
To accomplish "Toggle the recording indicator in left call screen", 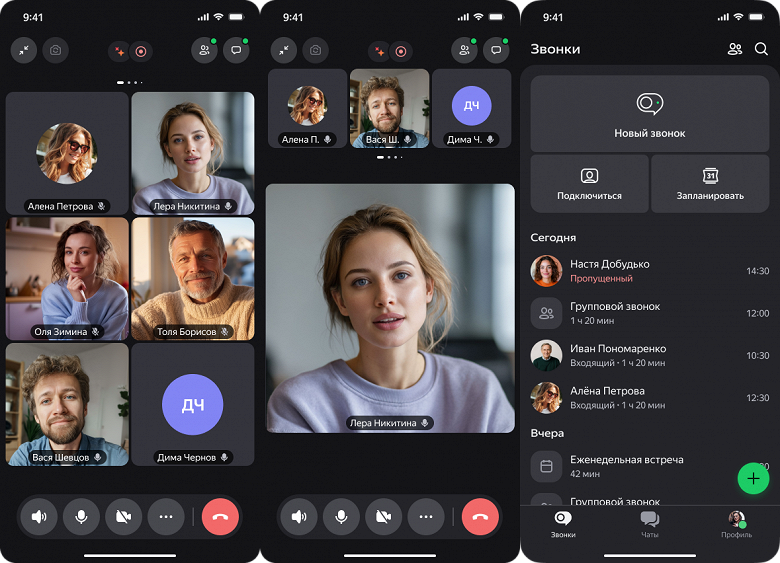I will click(141, 51).
